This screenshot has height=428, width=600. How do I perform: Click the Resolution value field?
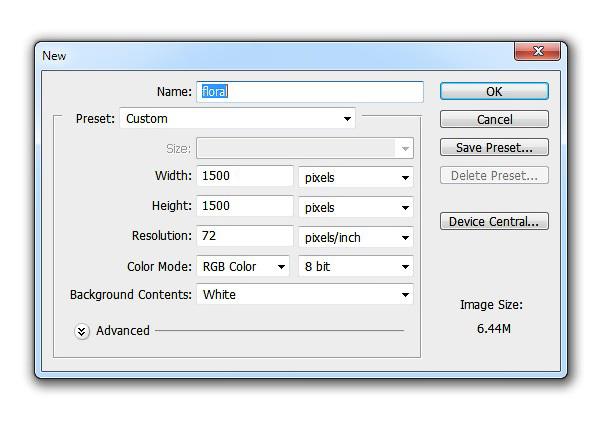(245, 235)
